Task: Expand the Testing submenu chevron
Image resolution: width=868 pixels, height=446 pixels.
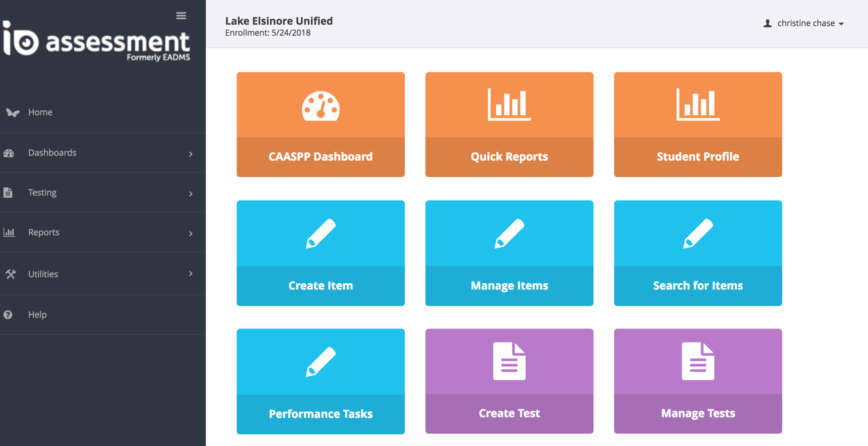Action: [x=191, y=194]
